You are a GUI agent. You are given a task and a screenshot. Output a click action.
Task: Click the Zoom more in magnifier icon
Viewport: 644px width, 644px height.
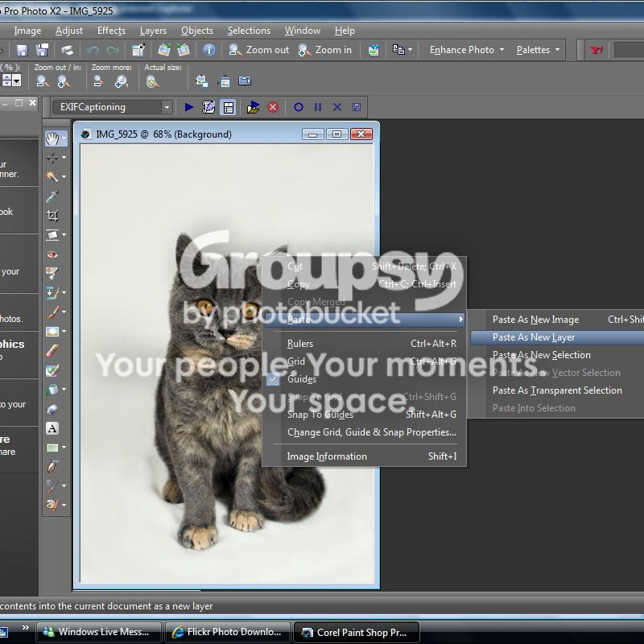[122, 82]
